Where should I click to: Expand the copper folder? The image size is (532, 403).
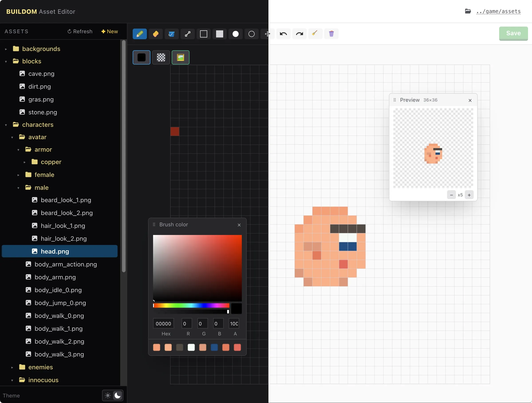tap(25, 162)
